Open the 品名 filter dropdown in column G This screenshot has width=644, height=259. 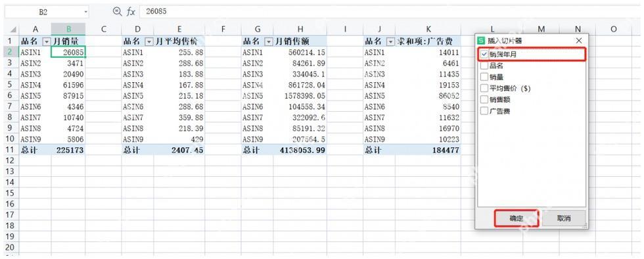(269, 41)
